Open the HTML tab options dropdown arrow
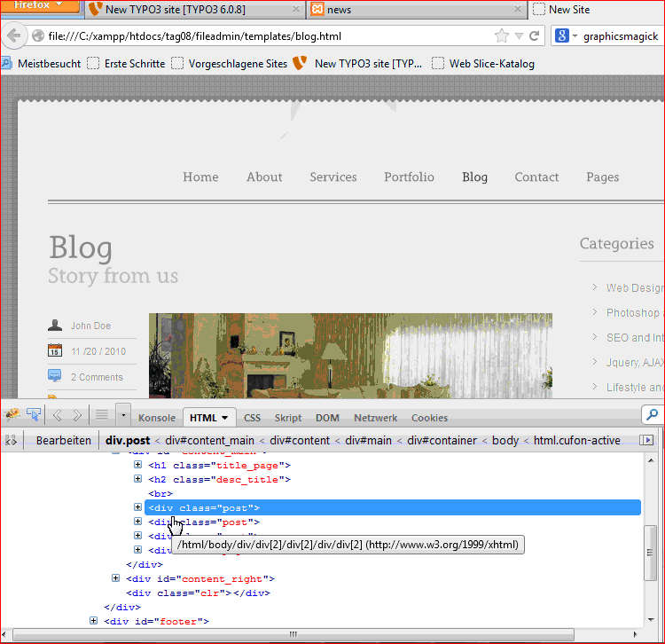The width and height of the screenshot is (665, 644). [x=225, y=418]
